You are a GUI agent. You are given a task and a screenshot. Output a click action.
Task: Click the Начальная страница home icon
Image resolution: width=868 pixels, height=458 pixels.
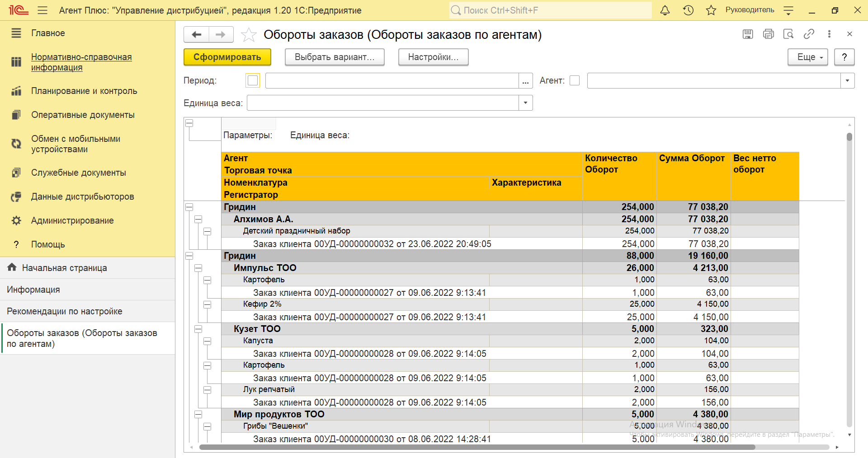[x=12, y=267]
